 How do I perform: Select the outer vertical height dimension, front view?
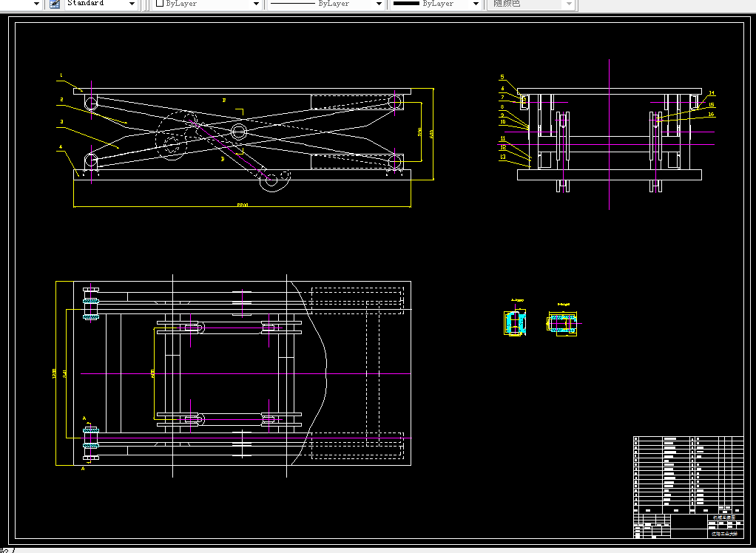pos(431,133)
